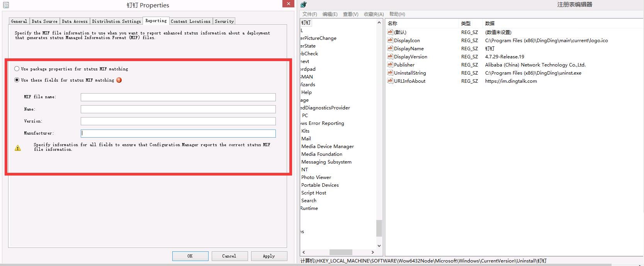The width and height of the screenshot is (644, 266).
Task: Select the DisplayIcon value name
Action: coord(407,41)
